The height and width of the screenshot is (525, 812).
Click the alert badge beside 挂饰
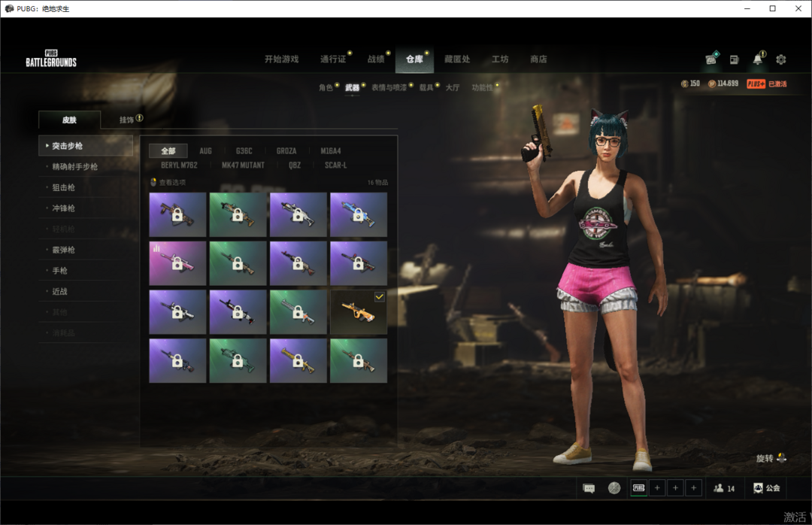(x=139, y=117)
